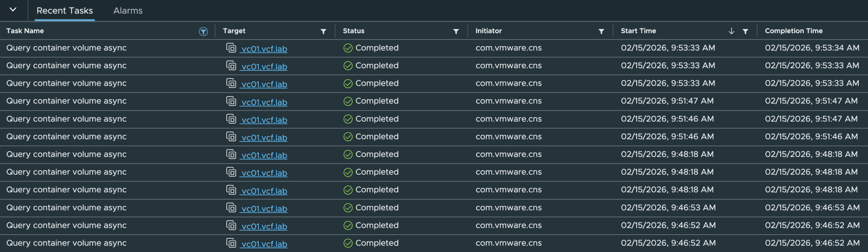This screenshot has width=868, height=252.
Task: Select the Recent Tasks tab
Action: click(64, 11)
